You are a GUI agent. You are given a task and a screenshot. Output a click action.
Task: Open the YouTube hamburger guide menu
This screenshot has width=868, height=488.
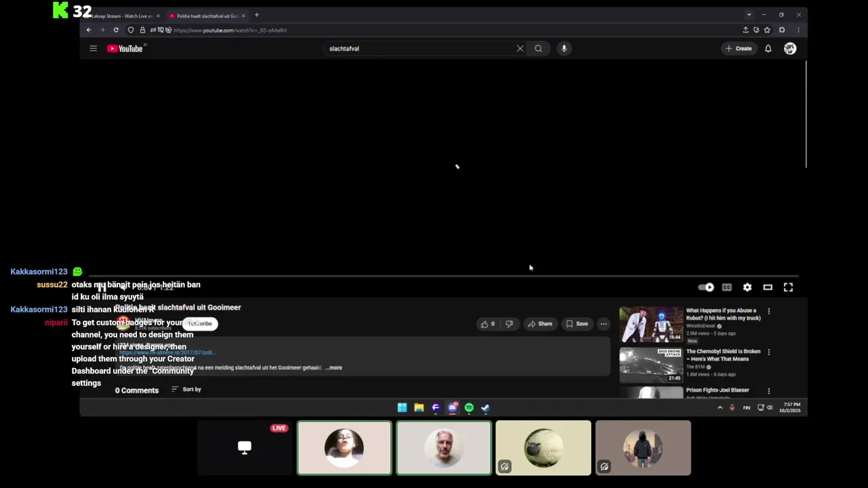[93, 48]
